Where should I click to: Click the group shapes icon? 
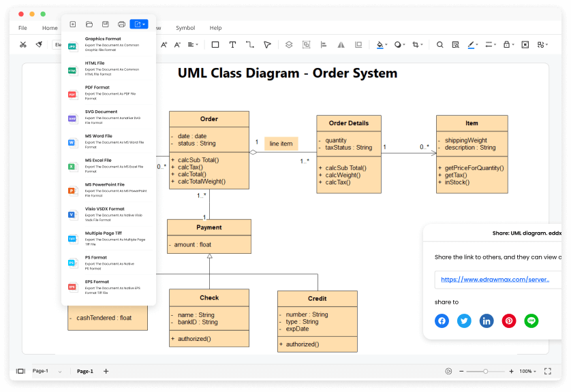tap(306, 45)
